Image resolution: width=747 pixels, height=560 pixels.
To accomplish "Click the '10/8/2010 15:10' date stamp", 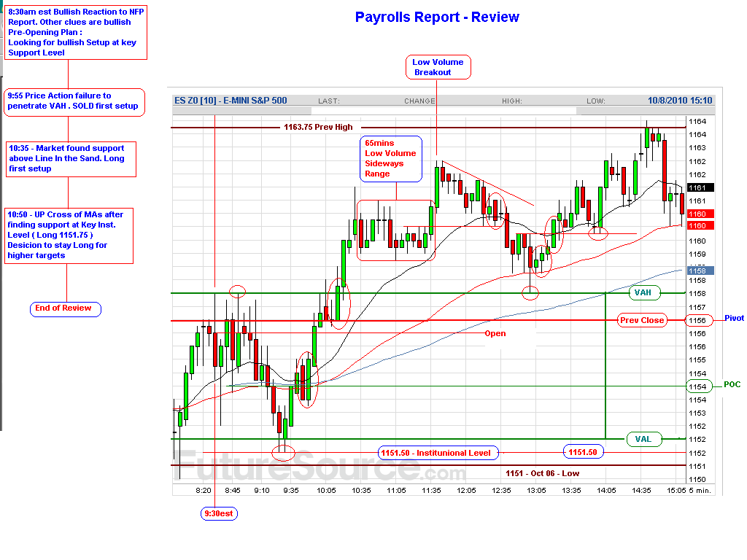I will pos(680,101).
